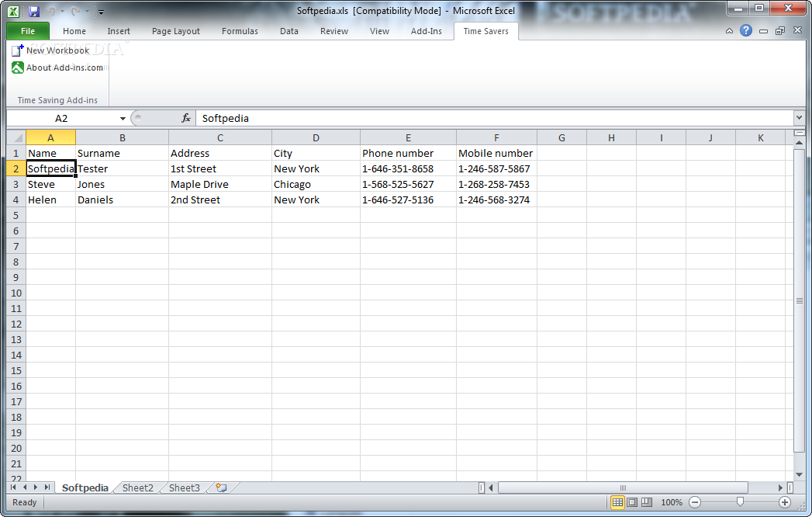Screen dimensions: 812x517
Task: Click the Save icon in Quick Access Toolbar
Action: 34,12
